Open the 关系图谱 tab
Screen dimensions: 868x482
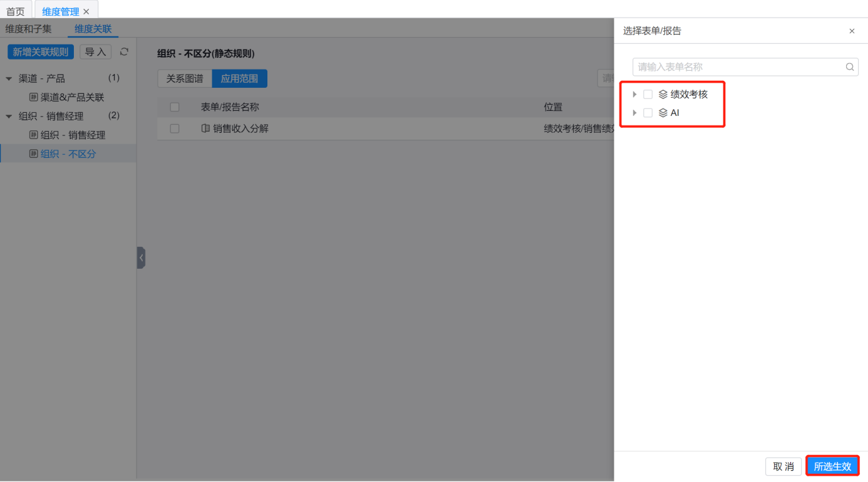pos(185,79)
